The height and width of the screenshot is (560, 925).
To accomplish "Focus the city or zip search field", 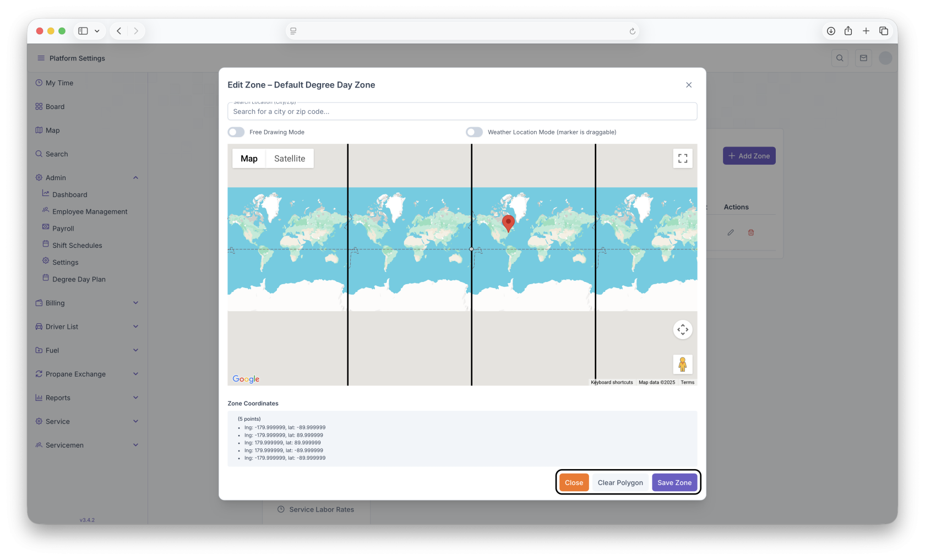I will pos(461,112).
